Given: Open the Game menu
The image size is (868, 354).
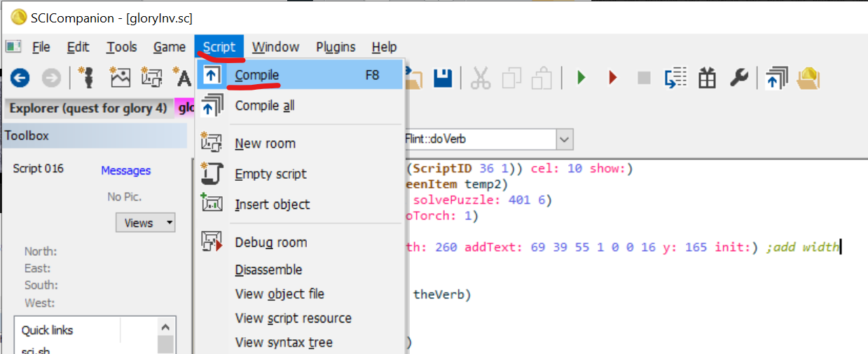Looking at the screenshot, I should click(170, 47).
